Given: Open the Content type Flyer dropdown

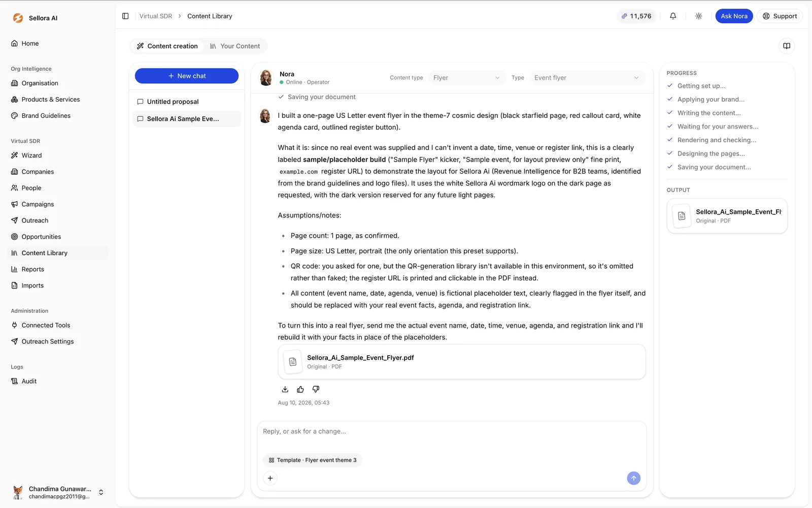Looking at the screenshot, I should (x=466, y=78).
